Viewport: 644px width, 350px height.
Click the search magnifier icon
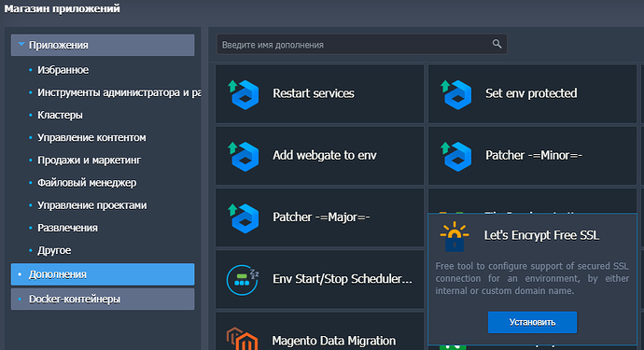click(x=497, y=44)
